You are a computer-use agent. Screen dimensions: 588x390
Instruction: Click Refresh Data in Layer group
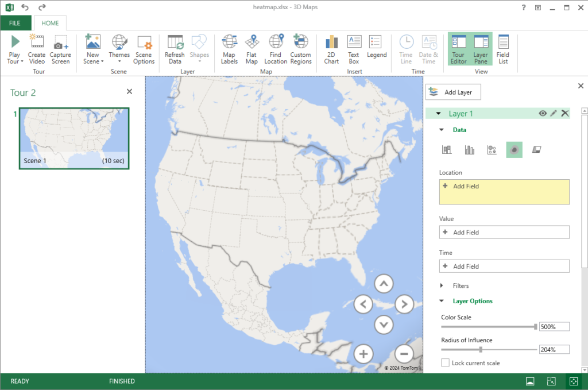(x=175, y=49)
